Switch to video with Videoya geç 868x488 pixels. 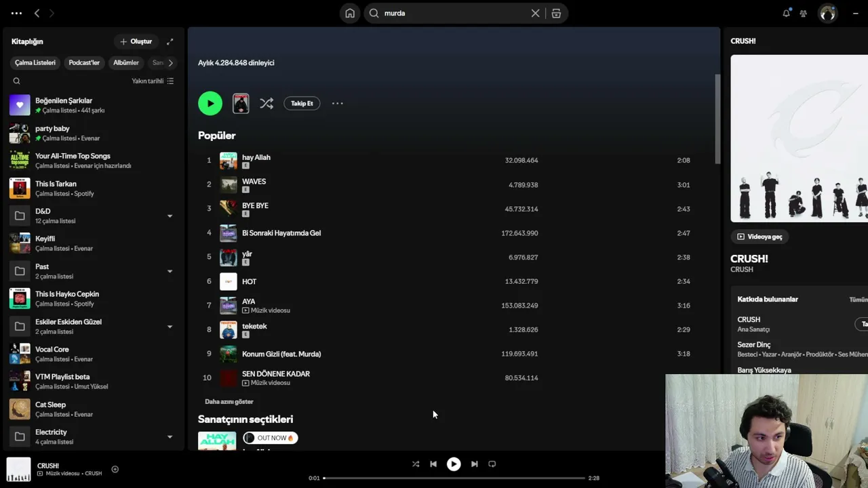(x=759, y=237)
